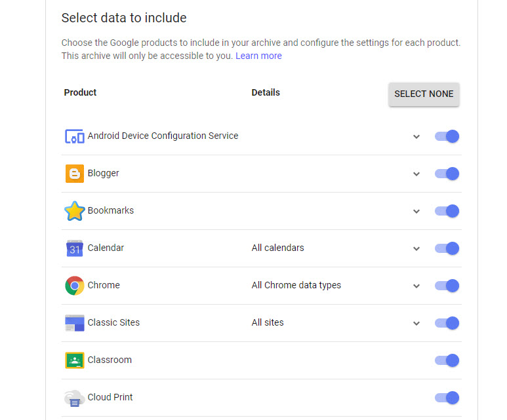The width and height of the screenshot is (507, 420).
Task: Click the 'Chrome' product name
Action: pyautogui.click(x=104, y=285)
